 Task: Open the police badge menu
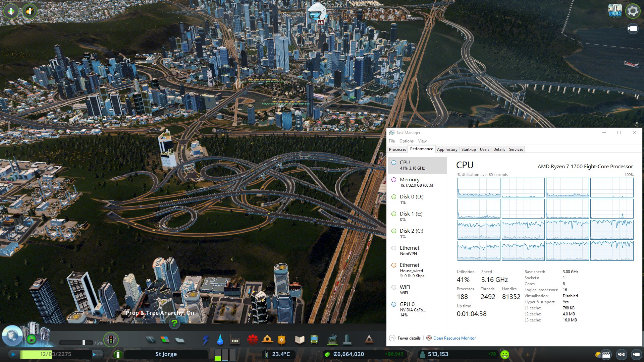click(x=282, y=340)
